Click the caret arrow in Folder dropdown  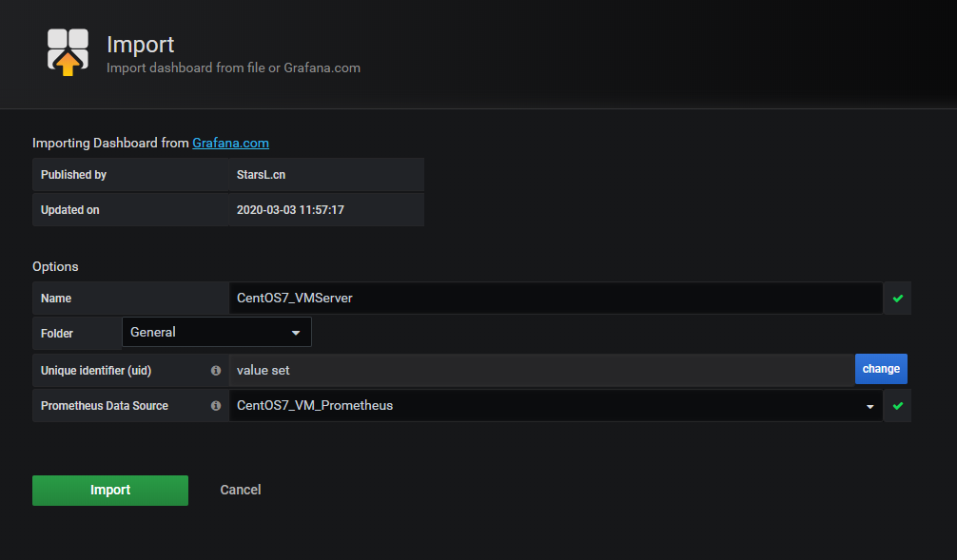tap(295, 333)
